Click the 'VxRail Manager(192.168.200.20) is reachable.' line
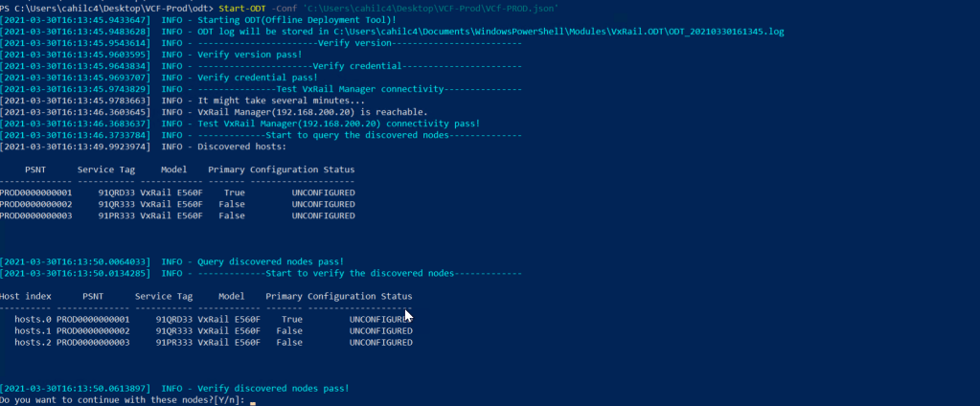 (312, 112)
